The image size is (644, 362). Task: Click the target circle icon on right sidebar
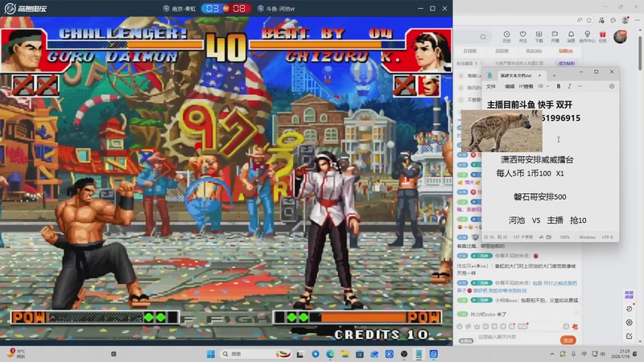coord(629,323)
